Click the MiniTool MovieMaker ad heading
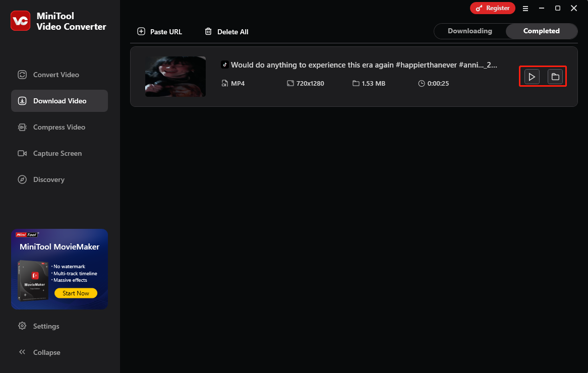Viewport: 588px width, 373px height. 59,246
